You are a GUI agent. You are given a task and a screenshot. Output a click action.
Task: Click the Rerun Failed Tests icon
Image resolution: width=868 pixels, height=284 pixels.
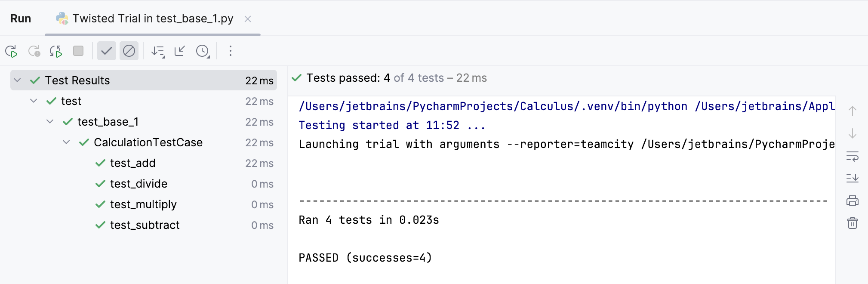point(34,51)
